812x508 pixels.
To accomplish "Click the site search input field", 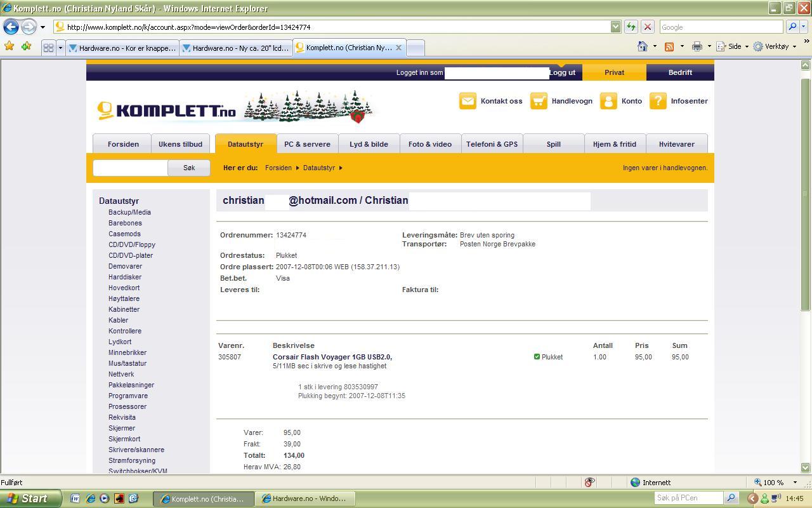I will [x=130, y=168].
